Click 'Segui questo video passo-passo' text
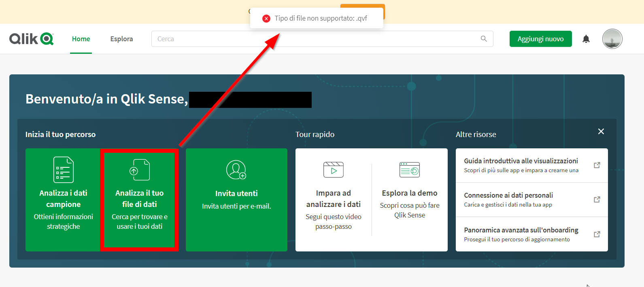This screenshot has width=644, height=287. 334,222
